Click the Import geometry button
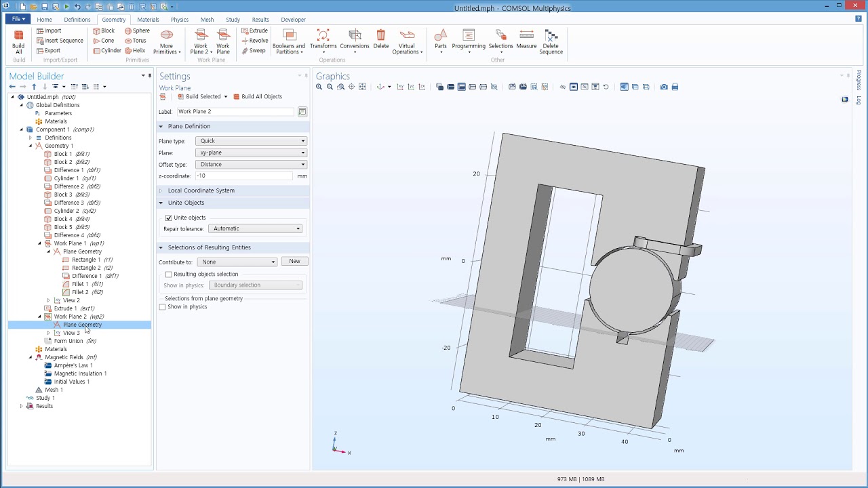Image resolution: width=868 pixels, height=488 pixels. 49,30
